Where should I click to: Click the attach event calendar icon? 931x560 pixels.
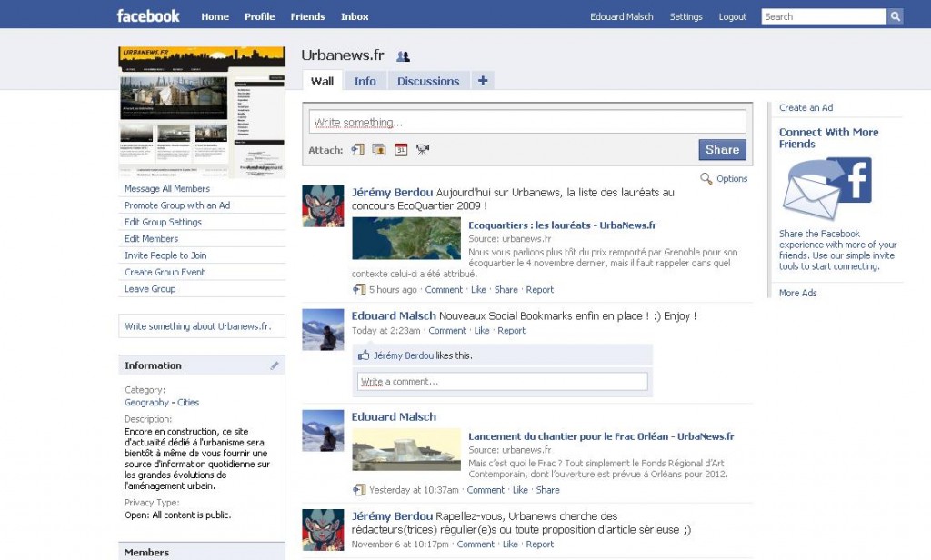tap(401, 150)
